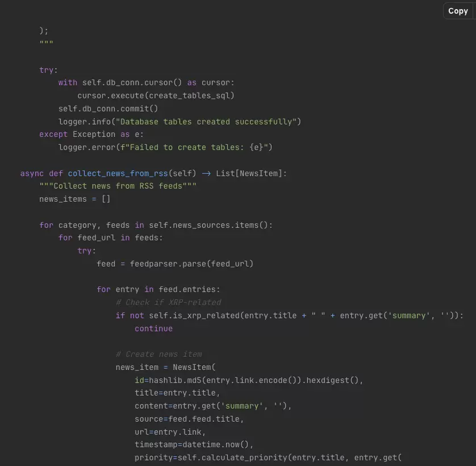Viewport: 476px width, 466px height.
Task: Click 'source=feed.feed.title,' line
Action: [x=189, y=419]
